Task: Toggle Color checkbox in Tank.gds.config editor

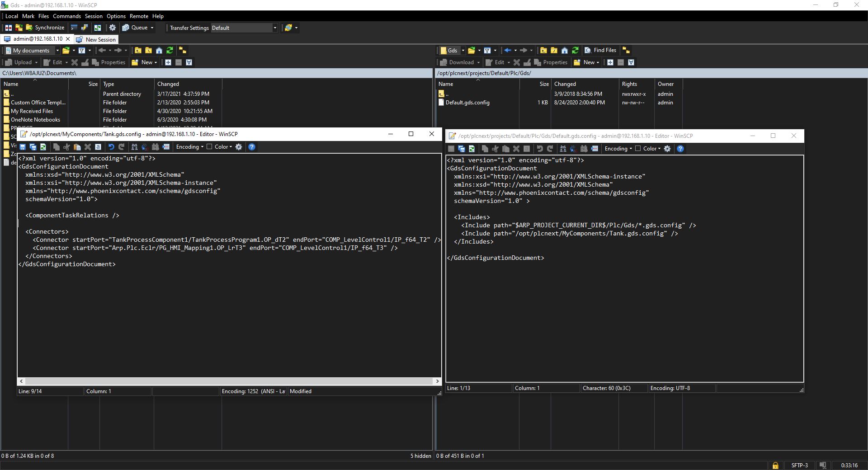Action: 209,147
